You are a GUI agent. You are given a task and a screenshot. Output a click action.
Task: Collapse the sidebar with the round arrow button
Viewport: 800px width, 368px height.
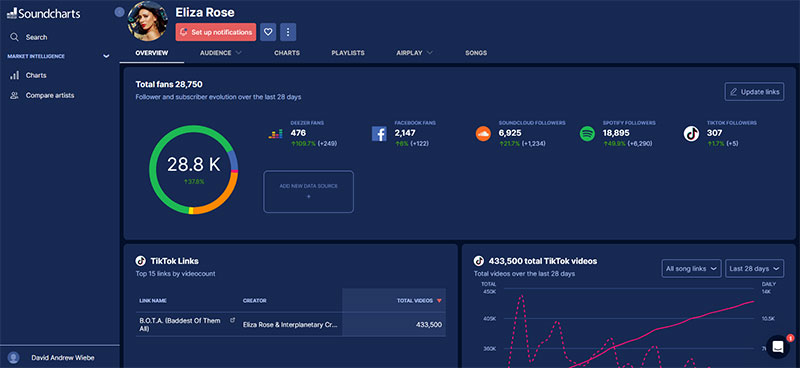click(x=120, y=12)
